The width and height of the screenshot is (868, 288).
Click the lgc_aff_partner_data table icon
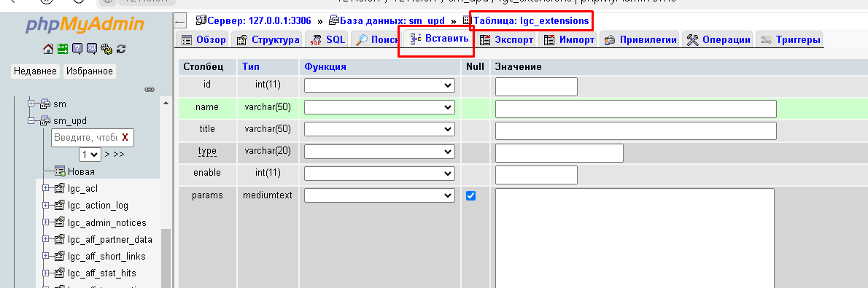click(x=60, y=239)
